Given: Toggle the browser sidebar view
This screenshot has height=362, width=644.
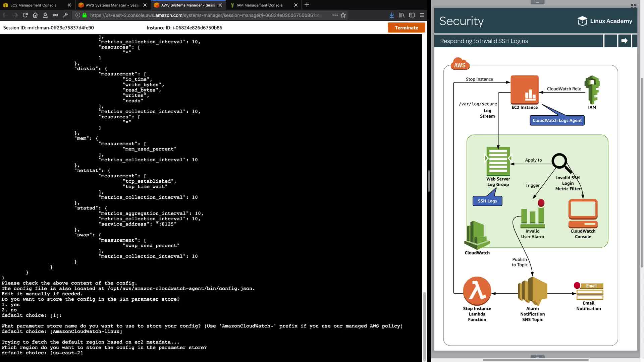Looking at the screenshot, I should click(412, 15).
